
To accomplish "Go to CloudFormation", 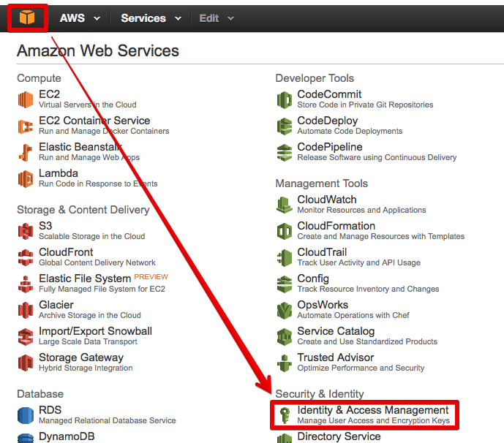I will coord(336,226).
